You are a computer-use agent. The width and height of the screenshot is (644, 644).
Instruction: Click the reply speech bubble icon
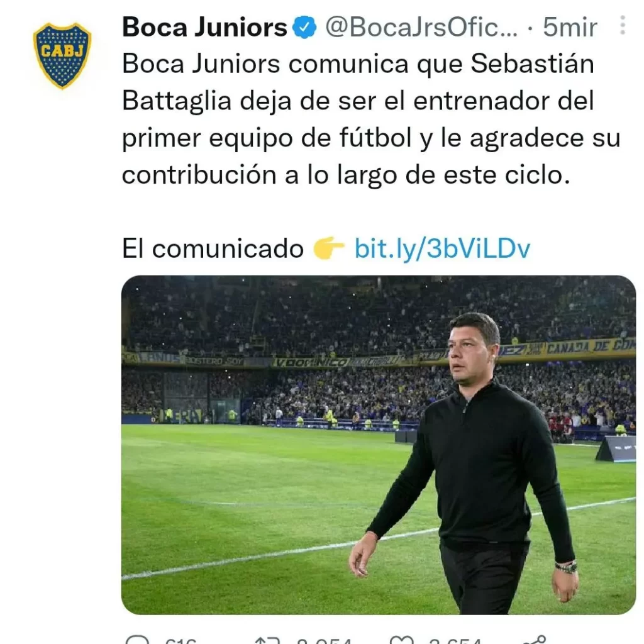click(x=137, y=640)
